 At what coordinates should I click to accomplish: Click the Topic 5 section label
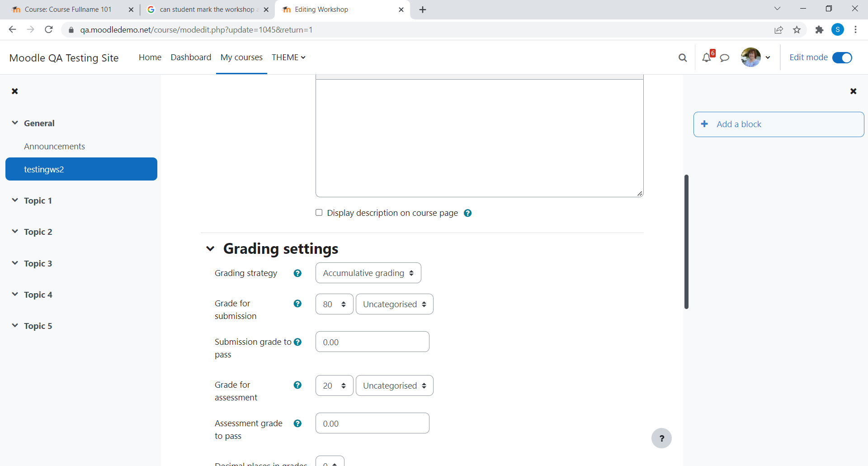coord(38,326)
